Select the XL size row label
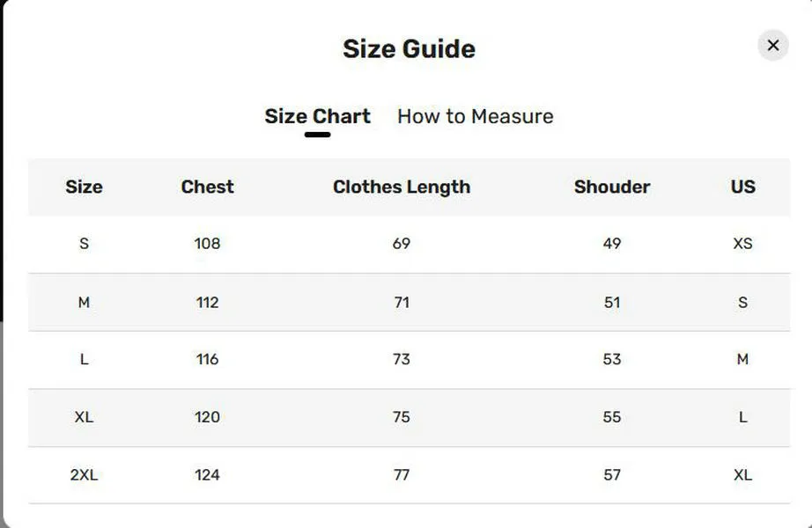 pyautogui.click(x=84, y=417)
